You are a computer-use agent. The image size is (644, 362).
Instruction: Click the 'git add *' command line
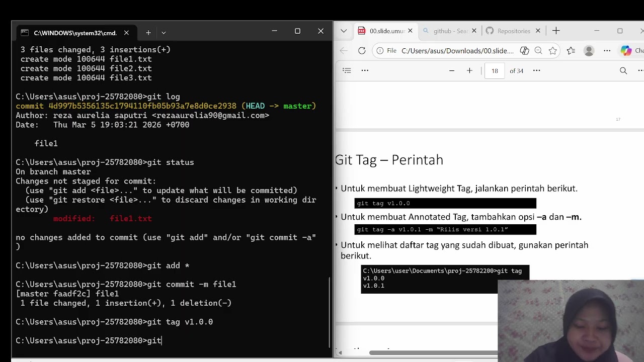click(x=103, y=265)
